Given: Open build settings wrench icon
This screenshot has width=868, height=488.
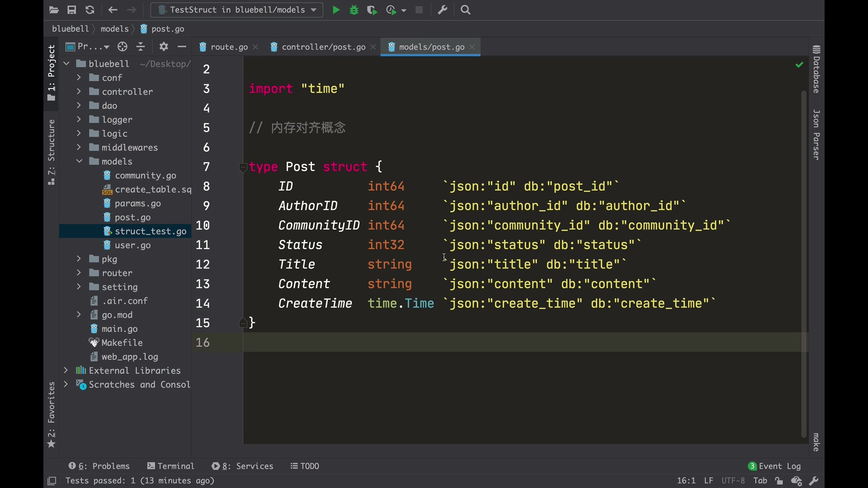Looking at the screenshot, I should (x=443, y=10).
